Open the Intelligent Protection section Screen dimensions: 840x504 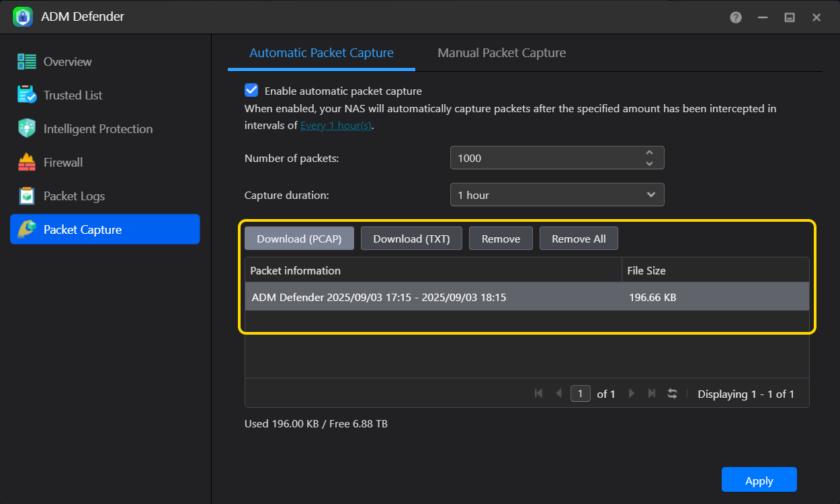(105, 129)
